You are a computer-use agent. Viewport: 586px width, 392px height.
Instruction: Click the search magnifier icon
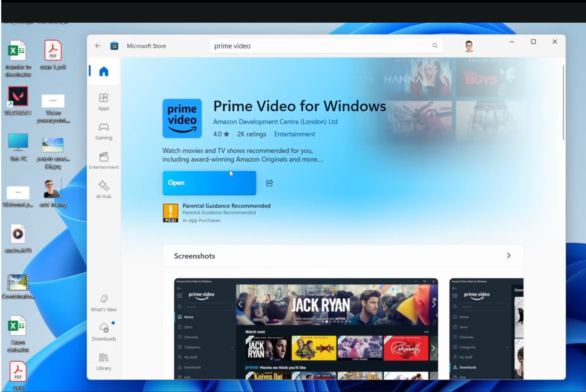tap(435, 46)
